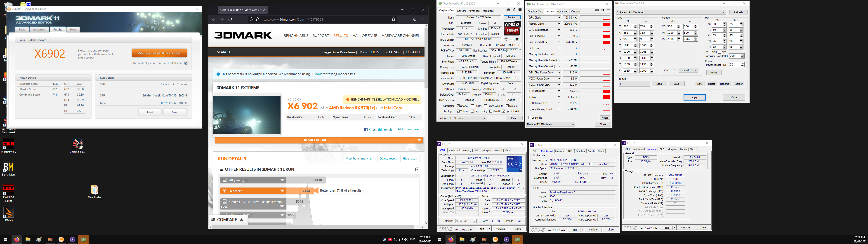The image size is (868, 244).
Task: Open new tab plus button in Firefox
Action: coord(273,10)
